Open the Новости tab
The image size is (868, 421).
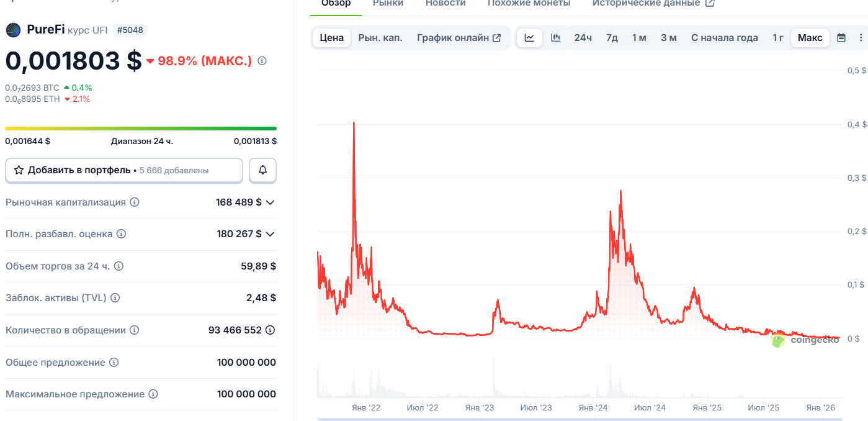(x=445, y=4)
